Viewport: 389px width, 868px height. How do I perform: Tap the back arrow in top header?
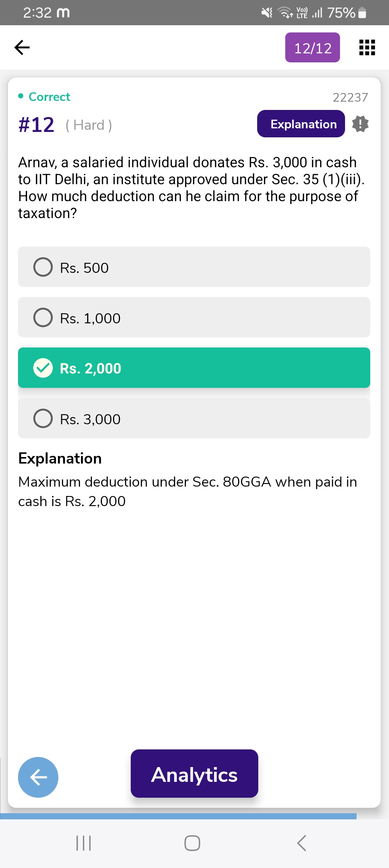click(x=22, y=47)
